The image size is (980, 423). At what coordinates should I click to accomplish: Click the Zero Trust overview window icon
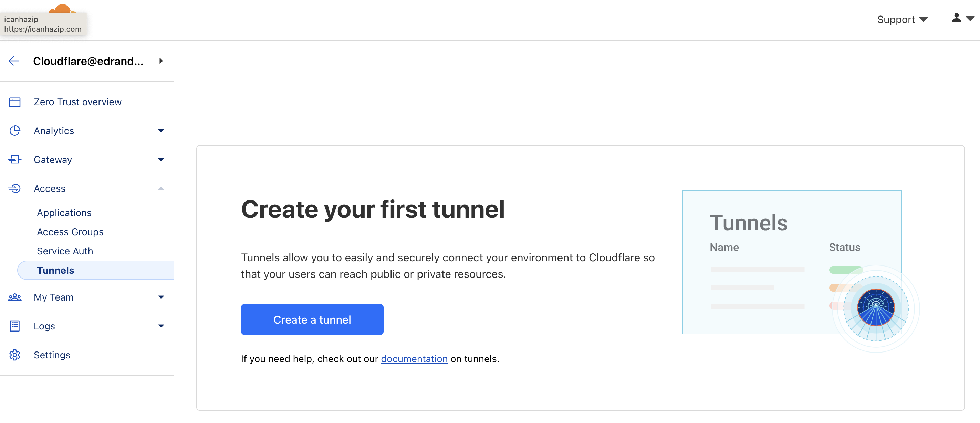point(15,102)
